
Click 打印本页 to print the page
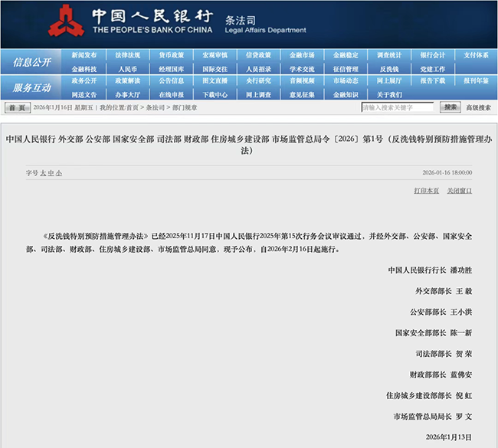(x=426, y=190)
